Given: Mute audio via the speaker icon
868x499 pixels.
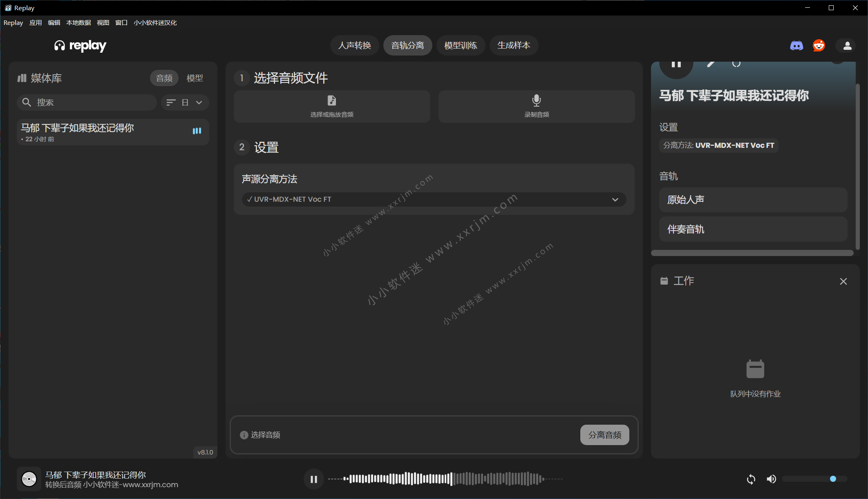Looking at the screenshot, I should click(771, 479).
